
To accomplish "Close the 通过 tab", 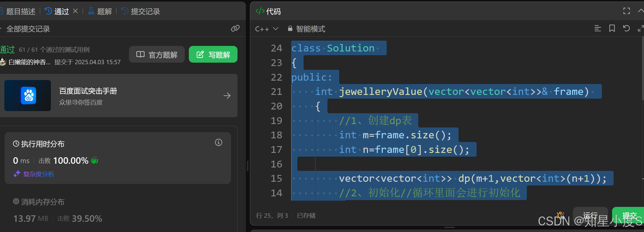I will click(x=75, y=11).
